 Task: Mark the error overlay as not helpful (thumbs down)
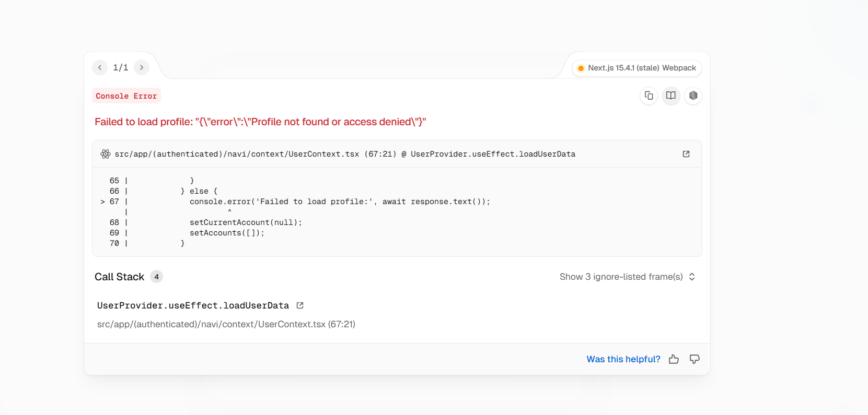pyautogui.click(x=695, y=359)
